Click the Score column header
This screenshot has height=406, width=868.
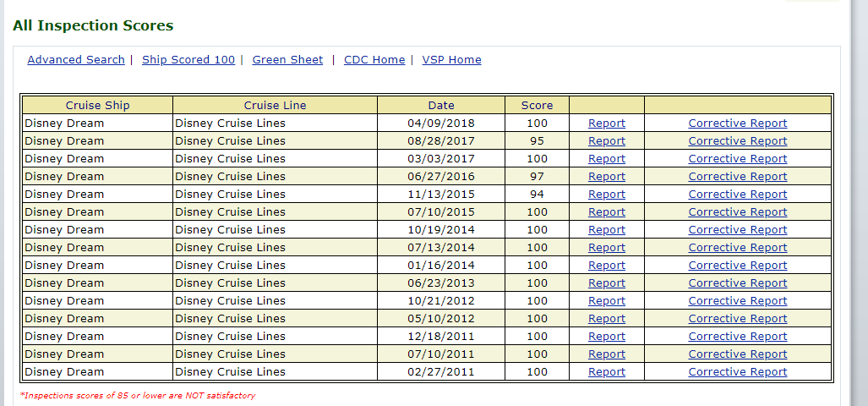pyautogui.click(x=537, y=106)
